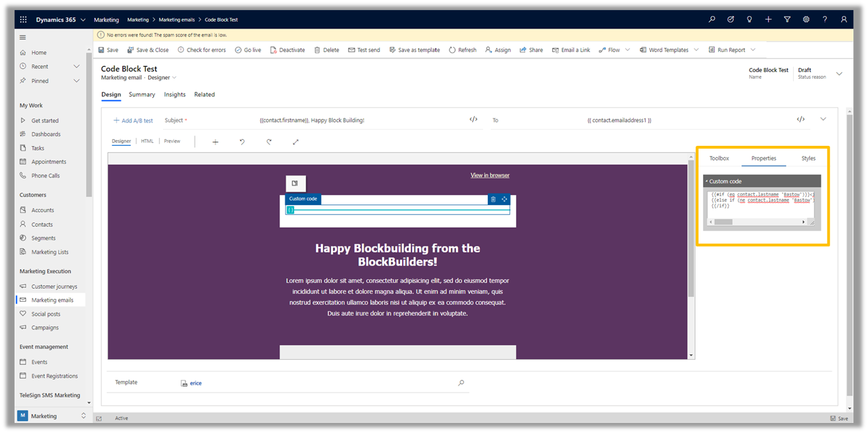The height and width of the screenshot is (433, 868).
Task: Click Save & Close command
Action: click(148, 50)
